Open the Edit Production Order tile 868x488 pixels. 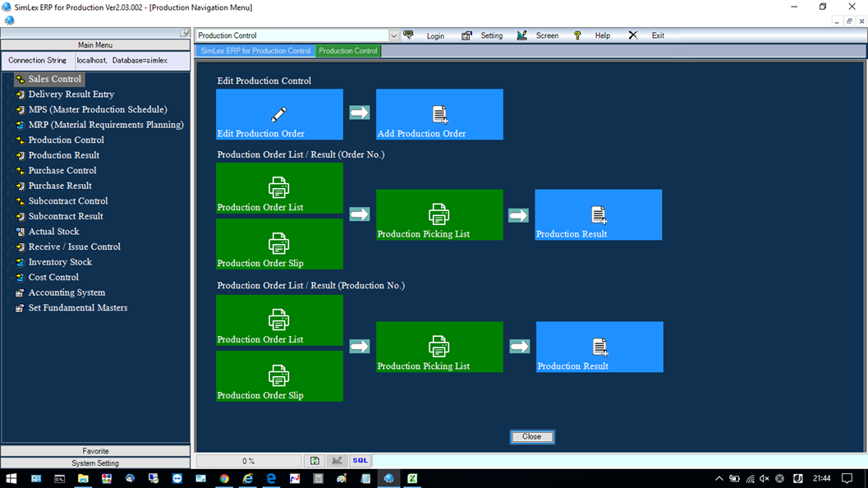[x=279, y=114]
